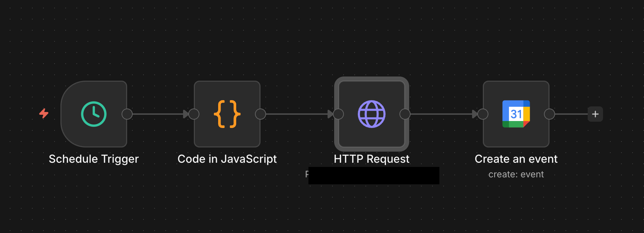
Task: Click the Create an event input connector
Action: point(483,114)
